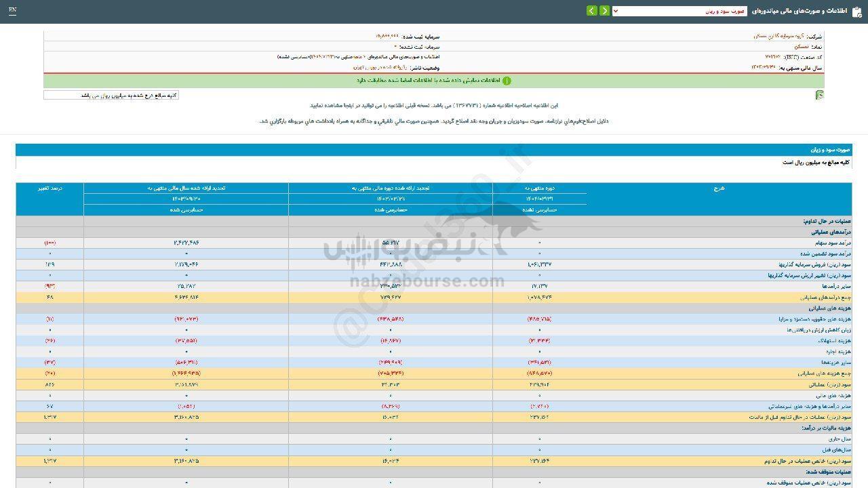Click the clipboard report icon in header
Image resolution: width=868 pixels, height=488 pixels.
[856, 12]
